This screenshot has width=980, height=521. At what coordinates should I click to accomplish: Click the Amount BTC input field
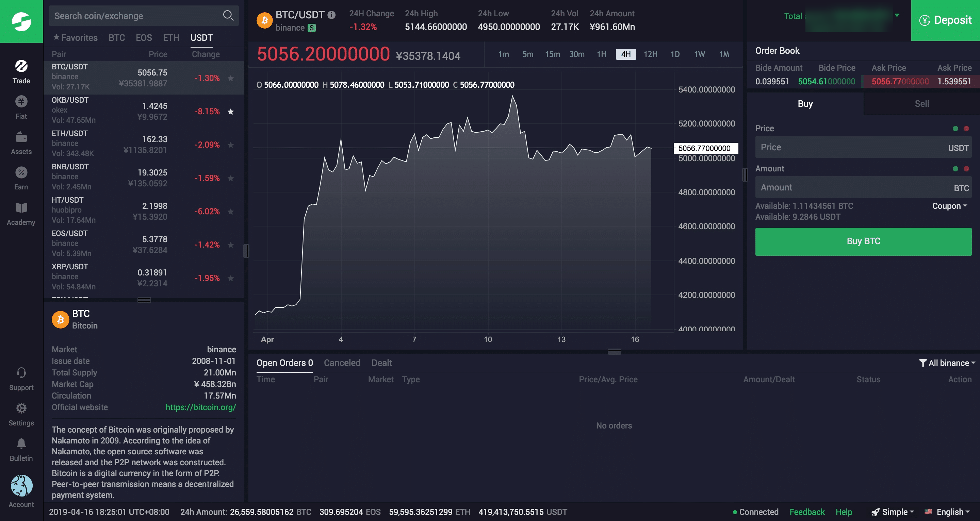click(852, 187)
